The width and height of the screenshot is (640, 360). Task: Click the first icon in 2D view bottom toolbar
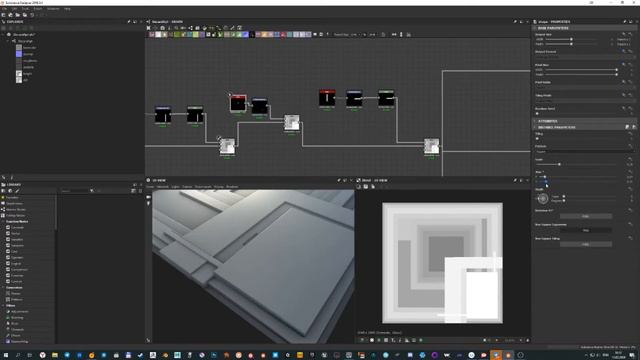coord(362,340)
